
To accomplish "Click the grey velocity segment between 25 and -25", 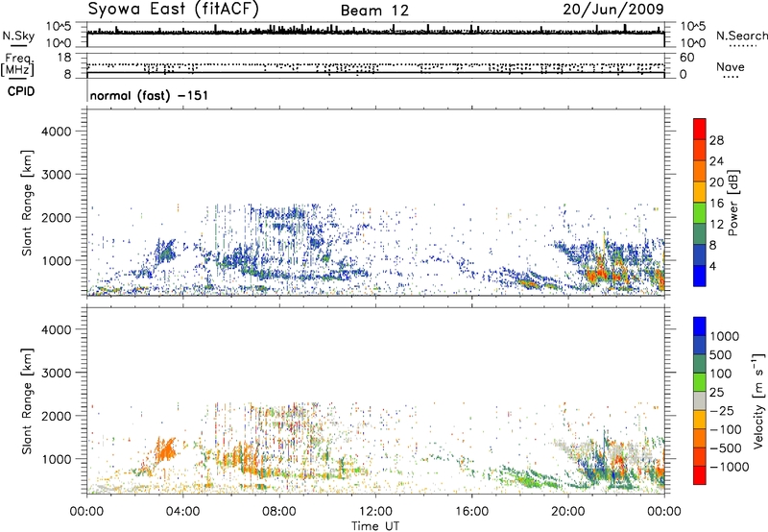I will 700,400.
